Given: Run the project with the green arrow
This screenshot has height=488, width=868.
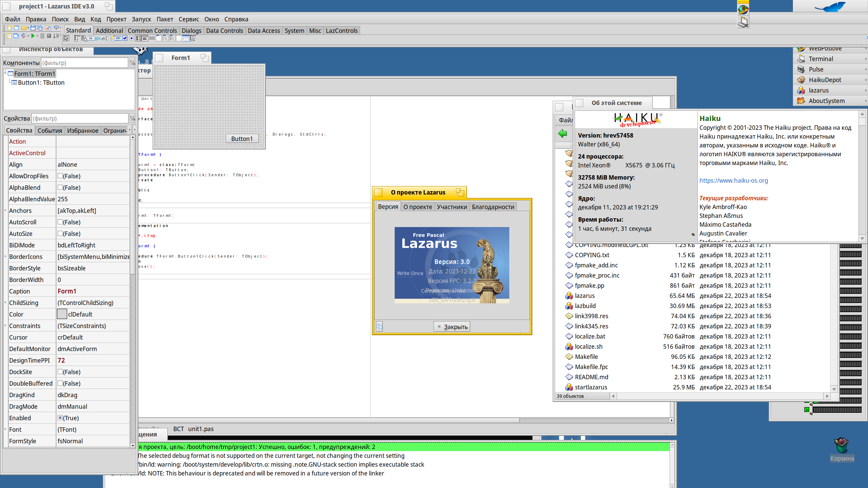Looking at the screenshot, I should point(33,36).
